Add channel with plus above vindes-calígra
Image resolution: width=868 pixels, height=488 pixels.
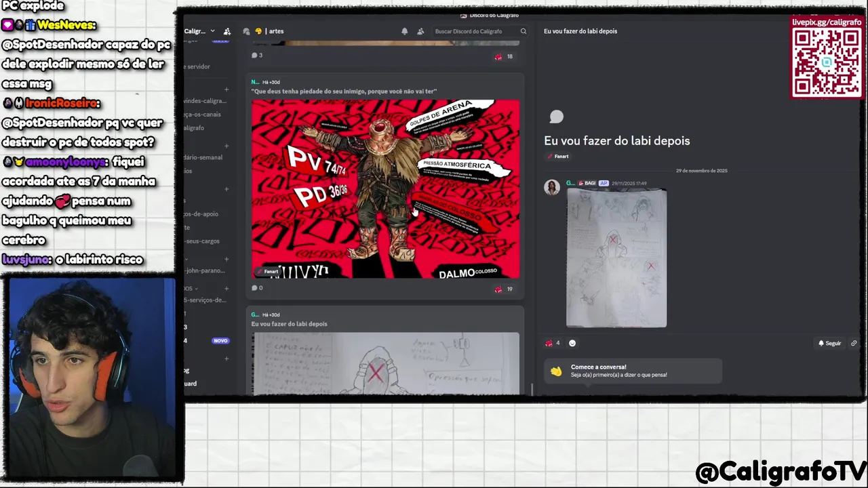[226, 89]
